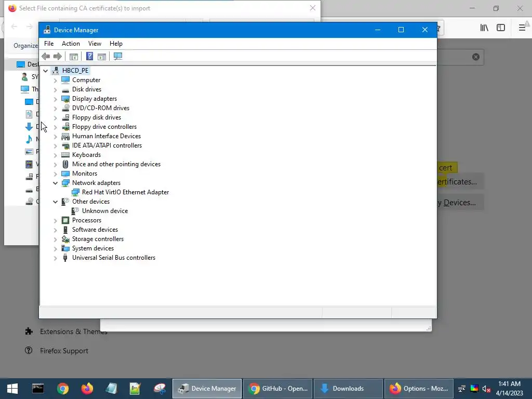
Task: Select the Software devices label
Action: (95, 229)
